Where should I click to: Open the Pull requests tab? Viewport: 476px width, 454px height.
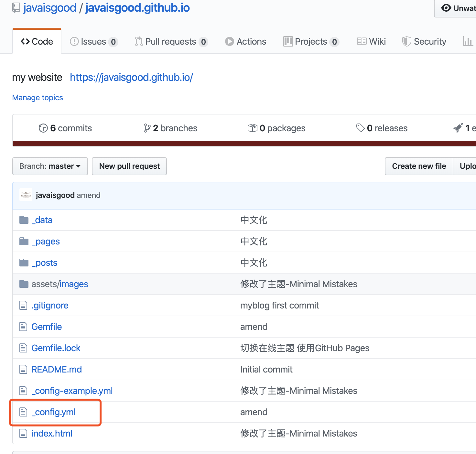point(171,42)
